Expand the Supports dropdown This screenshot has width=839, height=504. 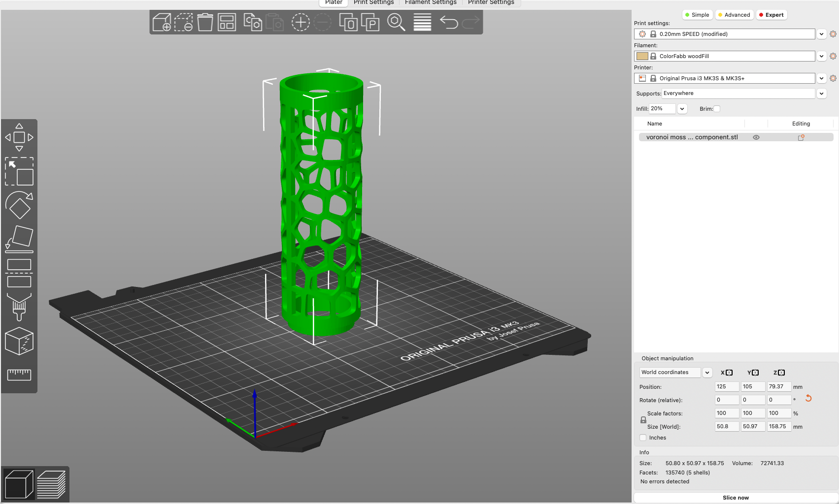point(821,93)
